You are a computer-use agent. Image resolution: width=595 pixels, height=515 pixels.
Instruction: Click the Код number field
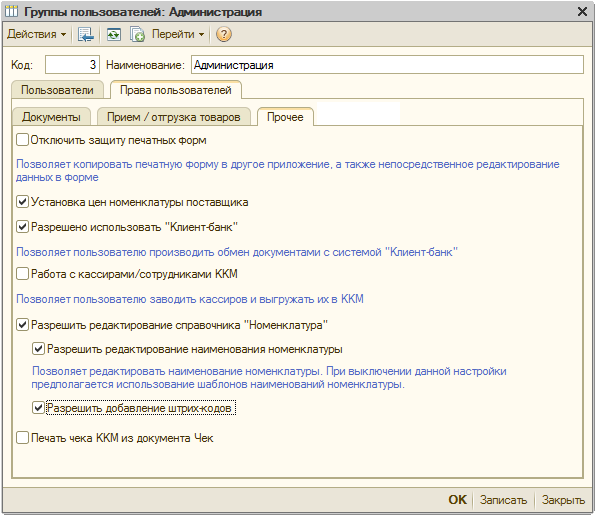[x=72, y=65]
